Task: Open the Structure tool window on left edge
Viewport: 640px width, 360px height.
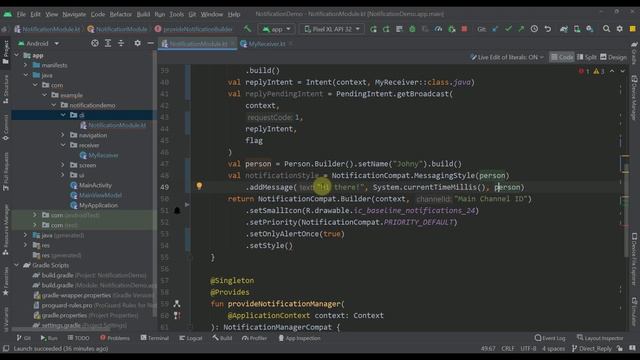Action: 6,89
